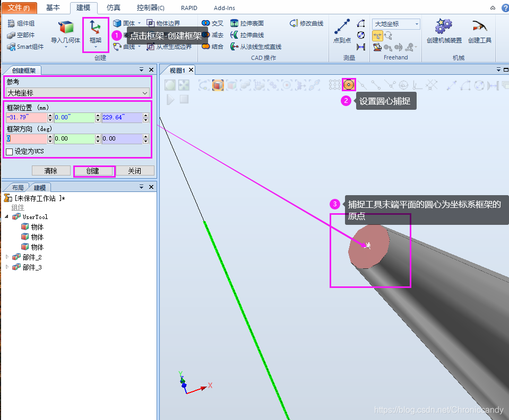This screenshot has width=509, height=420.
Task: Open 创建机械装置 create mechanism
Action: [x=444, y=31]
